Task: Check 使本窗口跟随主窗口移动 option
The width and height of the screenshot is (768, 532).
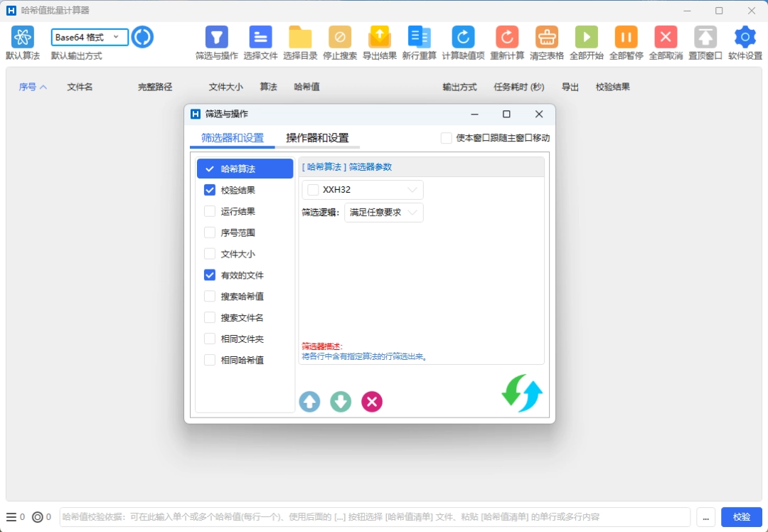Action: point(447,138)
